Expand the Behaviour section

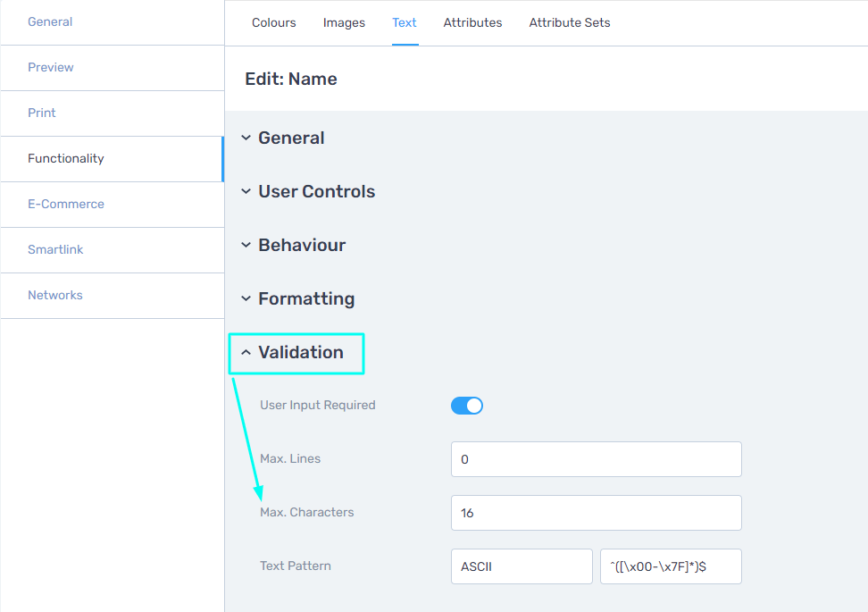click(294, 246)
